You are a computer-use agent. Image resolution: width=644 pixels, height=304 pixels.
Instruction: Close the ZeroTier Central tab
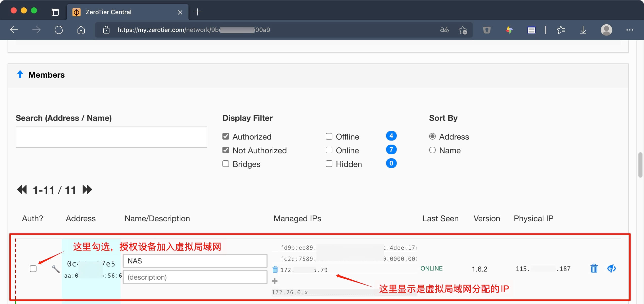180,12
